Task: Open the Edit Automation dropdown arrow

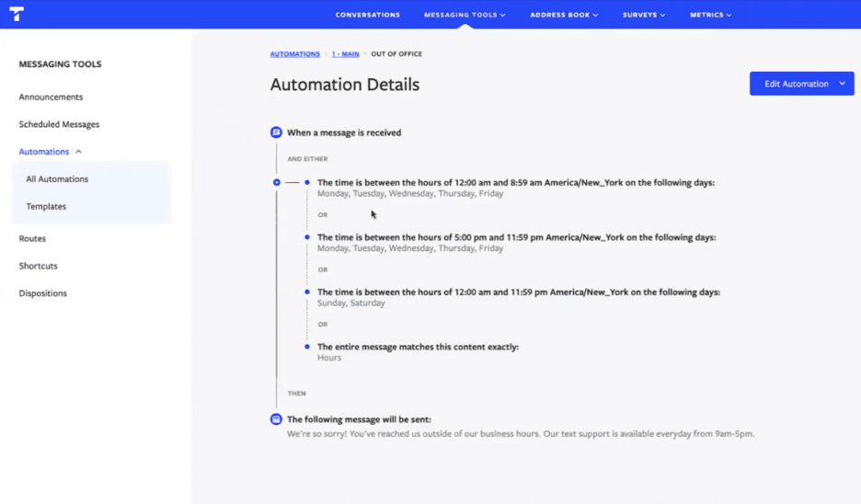Action: coord(842,84)
